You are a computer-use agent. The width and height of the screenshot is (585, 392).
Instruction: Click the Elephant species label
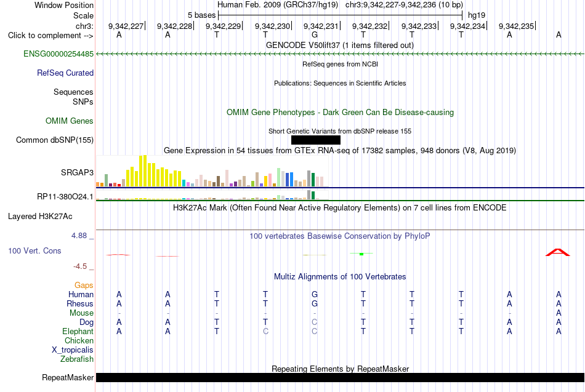coord(78,331)
